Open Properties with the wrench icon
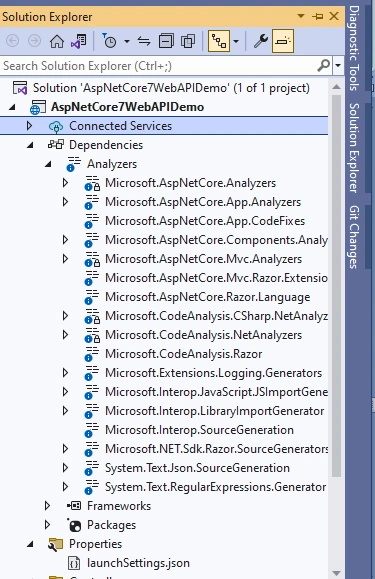 tap(261, 41)
